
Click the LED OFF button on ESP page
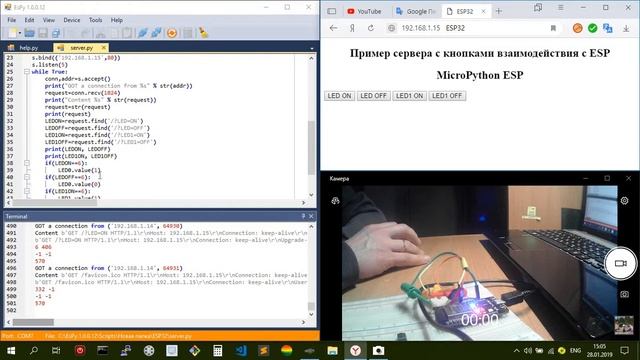[x=373, y=96]
